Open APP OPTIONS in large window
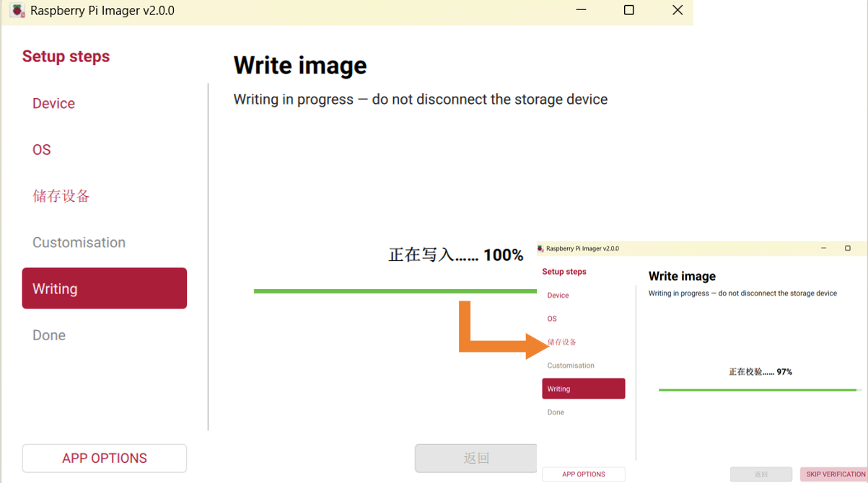The image size is (868, 483). [105, 458]
